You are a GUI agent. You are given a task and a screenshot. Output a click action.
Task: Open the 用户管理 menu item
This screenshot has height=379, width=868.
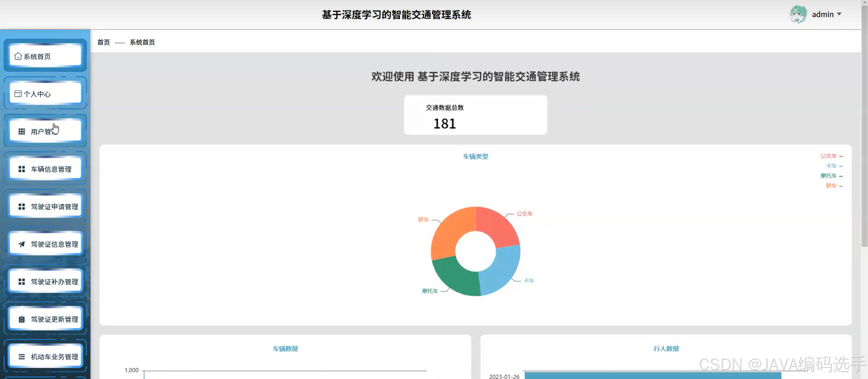coord(45,131)
